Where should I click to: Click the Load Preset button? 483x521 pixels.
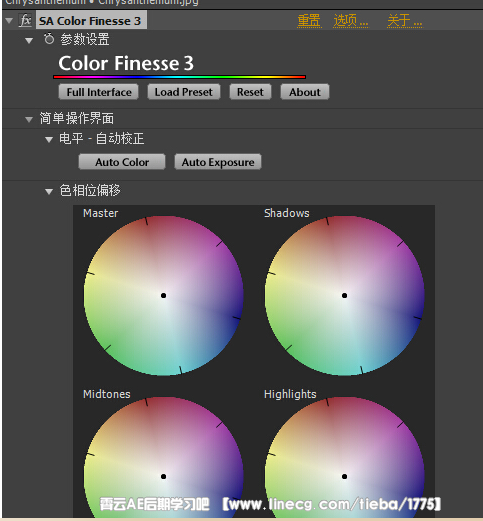tap(184, 92)
